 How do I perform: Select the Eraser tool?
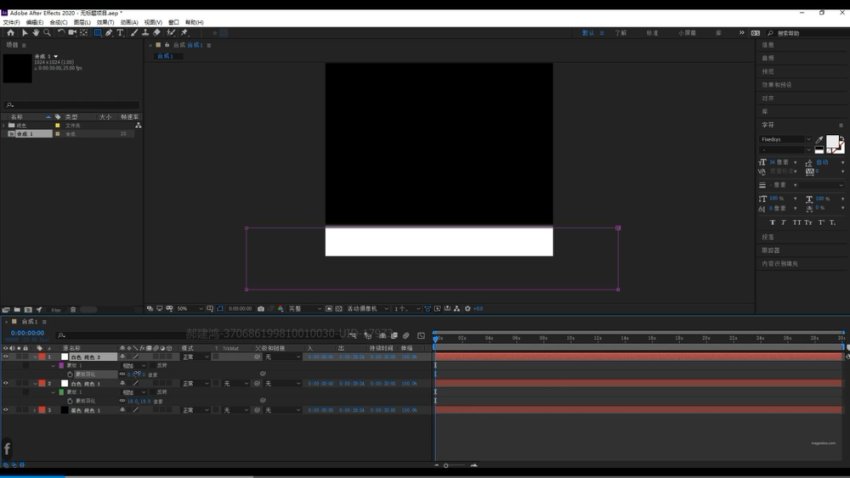click(x=157, y=33)
